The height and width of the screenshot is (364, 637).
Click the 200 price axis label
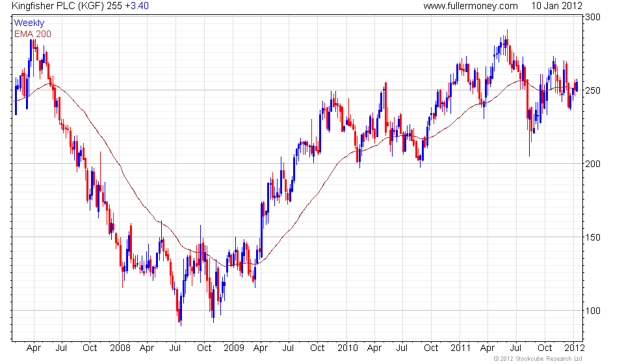(593, 164)
